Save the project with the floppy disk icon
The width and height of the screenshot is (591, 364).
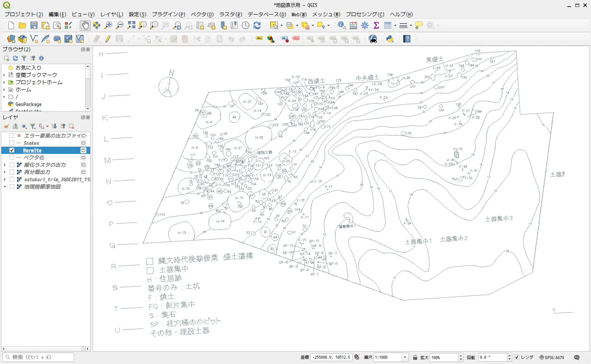[x=34, y=25]
